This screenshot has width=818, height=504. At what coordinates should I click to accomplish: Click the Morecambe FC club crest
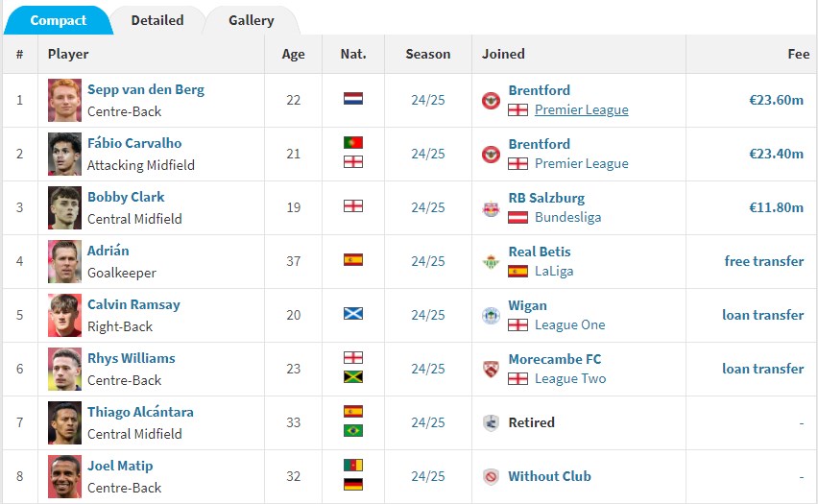coord(492,369)
